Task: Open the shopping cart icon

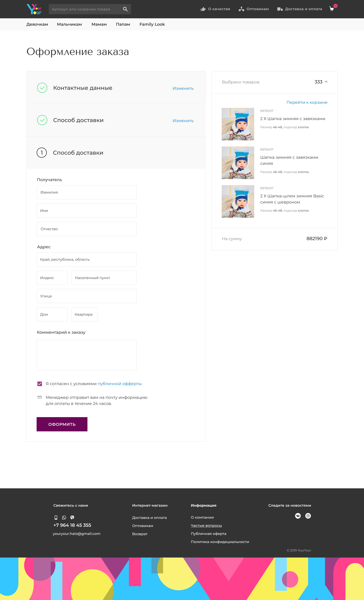Action: (331, 9)
